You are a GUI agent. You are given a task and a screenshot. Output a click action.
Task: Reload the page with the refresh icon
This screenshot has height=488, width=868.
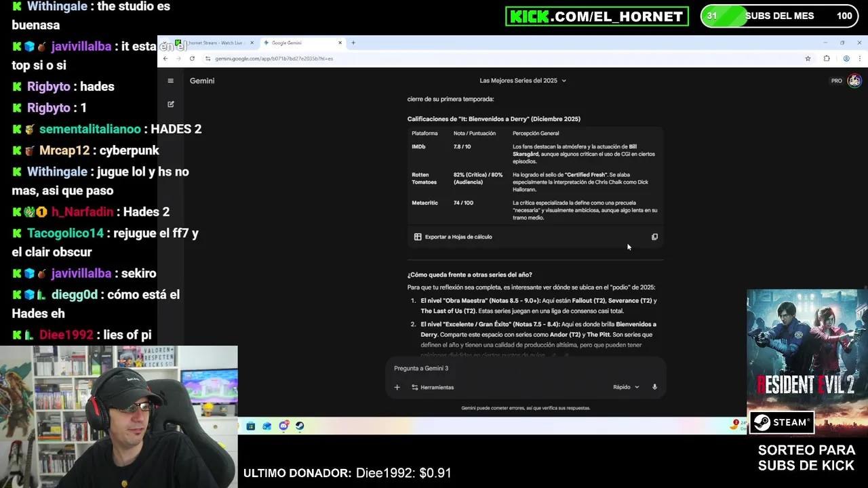point(192,58)
